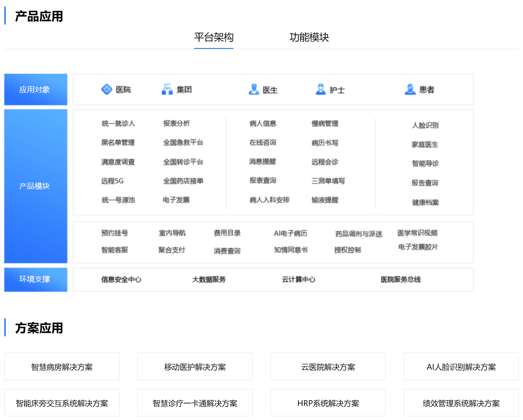Open 智慧病房解决方案 solution card
Image resolution: width=523 pixels, height=420 pixels.
(62, 367)
